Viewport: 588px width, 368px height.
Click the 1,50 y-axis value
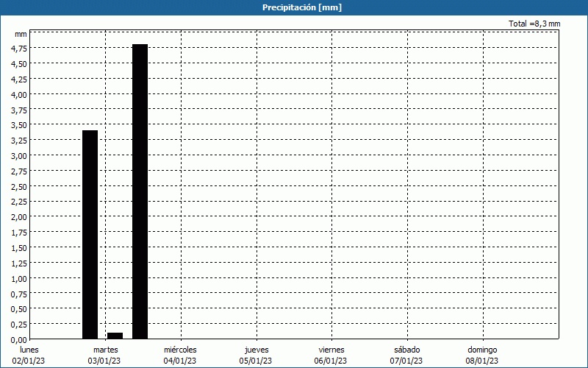point(19,248)
